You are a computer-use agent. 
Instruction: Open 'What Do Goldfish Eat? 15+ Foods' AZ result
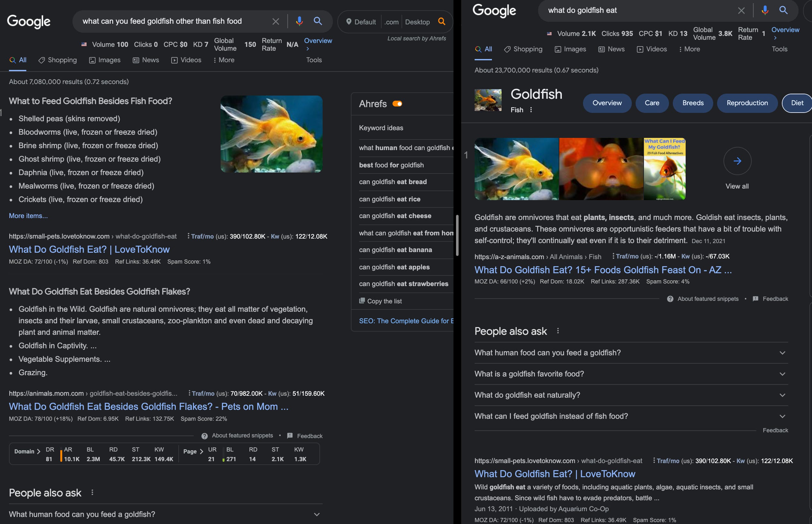[603, 270]
